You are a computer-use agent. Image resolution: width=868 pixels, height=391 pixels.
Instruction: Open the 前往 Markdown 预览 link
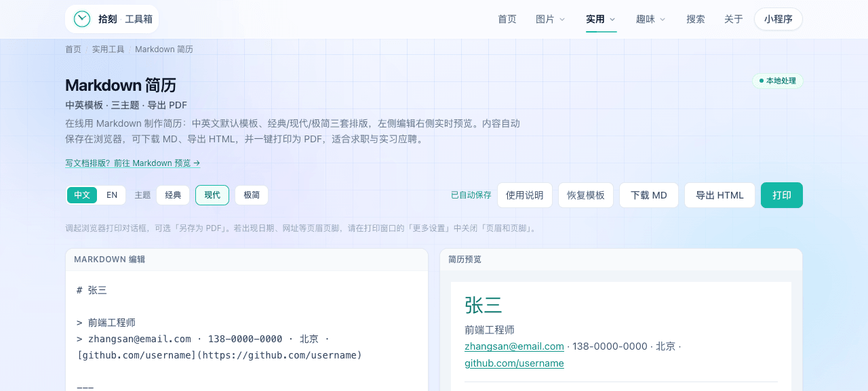(133, 163)
